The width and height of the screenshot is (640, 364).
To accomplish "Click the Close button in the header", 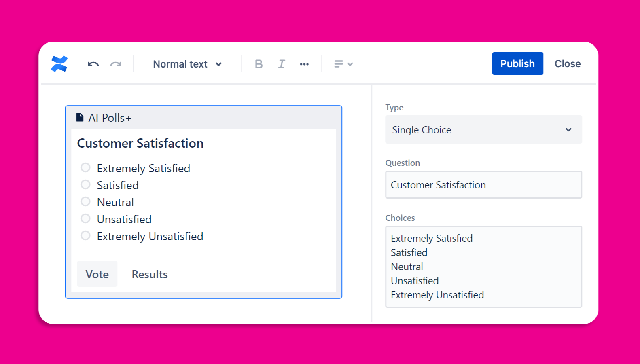I will click(568, 63).
